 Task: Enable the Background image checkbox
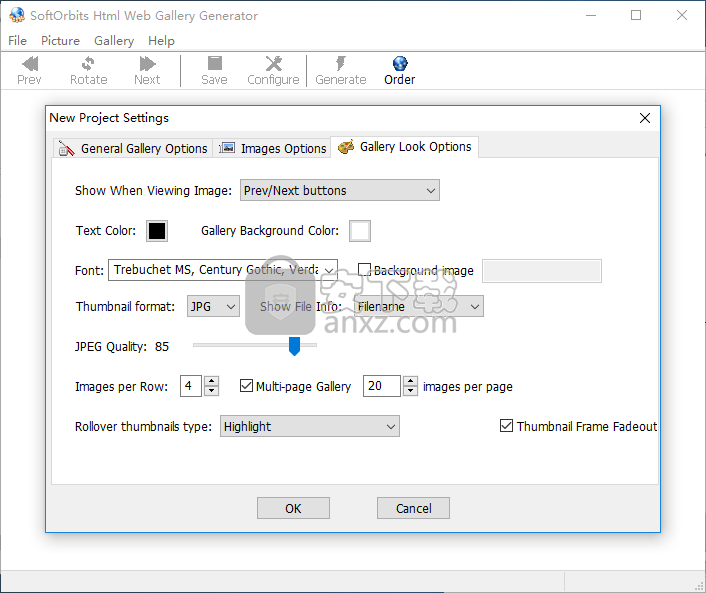(x=364, y=270)
